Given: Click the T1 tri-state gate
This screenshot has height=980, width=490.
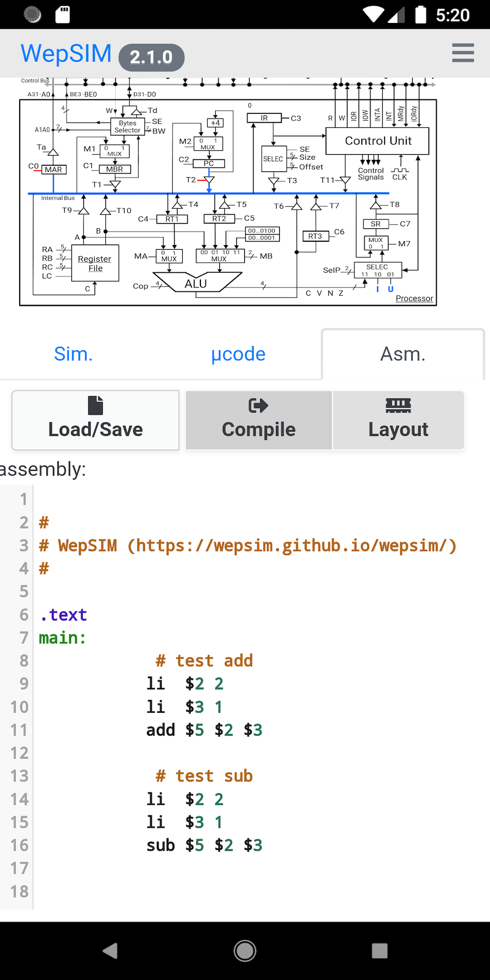Looking at the screenshot, I should pos(115,184).
